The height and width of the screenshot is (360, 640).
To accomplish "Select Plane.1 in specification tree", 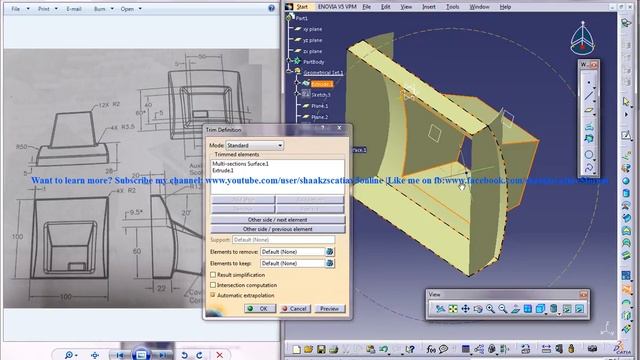I will coord(319,106).
